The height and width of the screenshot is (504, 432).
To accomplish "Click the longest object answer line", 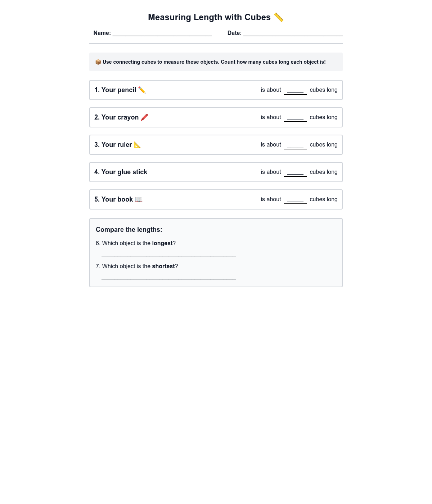I will click(168, 253).
